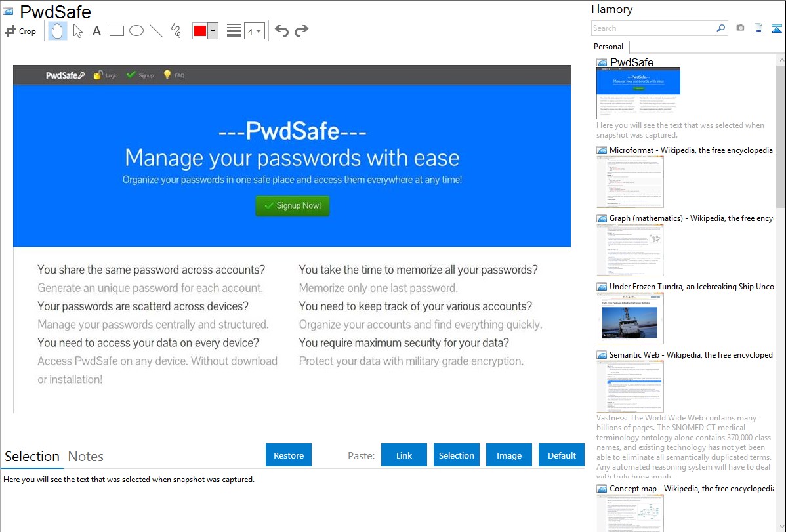
Task: Click the Vastness description text under Semantic Web
Action: [x=684, y=447]
